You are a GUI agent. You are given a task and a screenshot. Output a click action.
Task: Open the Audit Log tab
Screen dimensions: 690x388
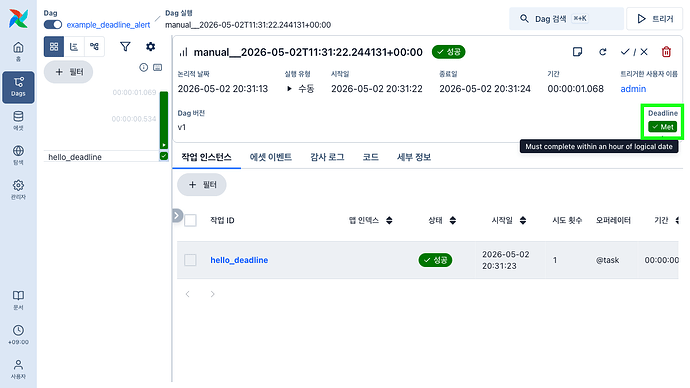click(327, 157)
